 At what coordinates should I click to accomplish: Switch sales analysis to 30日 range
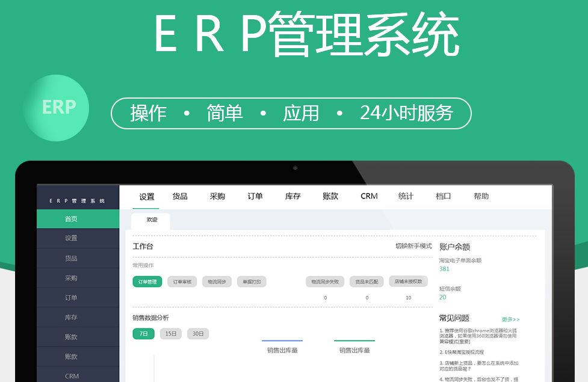click(198, 333)
